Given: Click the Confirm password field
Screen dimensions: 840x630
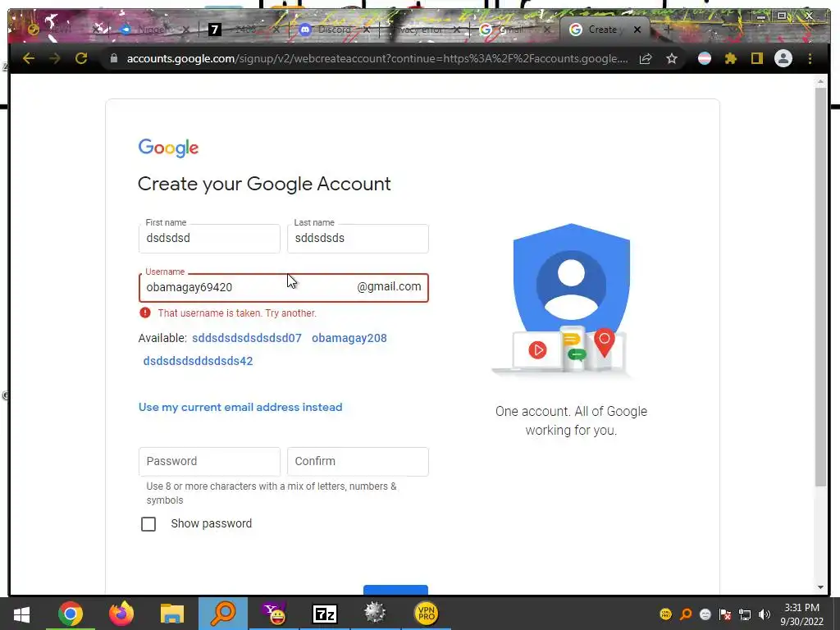Looking at the screenshot, I should 358,461.
